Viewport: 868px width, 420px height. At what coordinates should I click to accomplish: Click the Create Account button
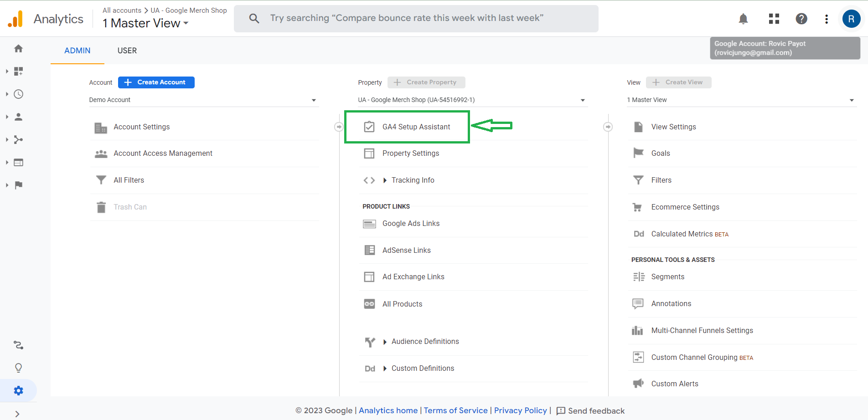[x=156, y=82]
